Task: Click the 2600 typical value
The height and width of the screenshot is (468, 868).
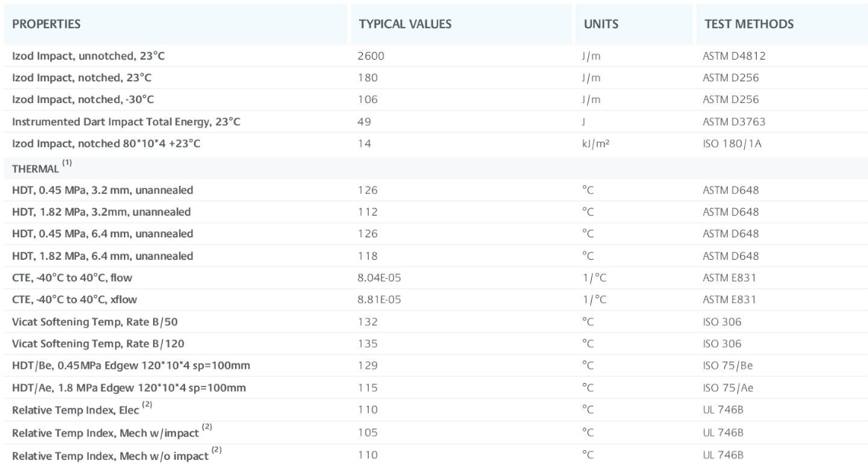Action: (x=371, y=56)
